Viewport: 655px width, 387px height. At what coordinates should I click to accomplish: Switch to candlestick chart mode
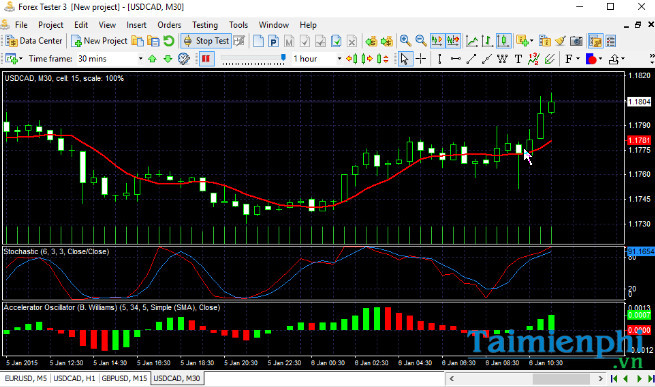[x=503, y=41]
